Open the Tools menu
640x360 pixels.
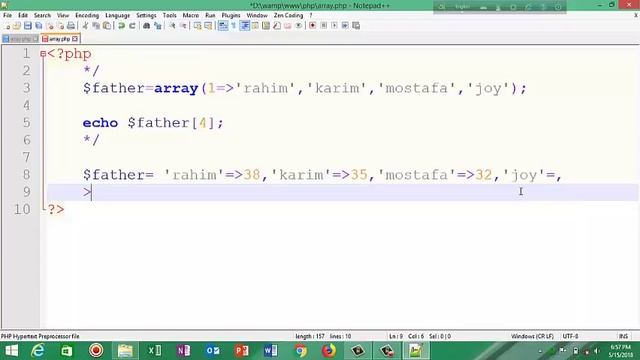click(169, 15)
